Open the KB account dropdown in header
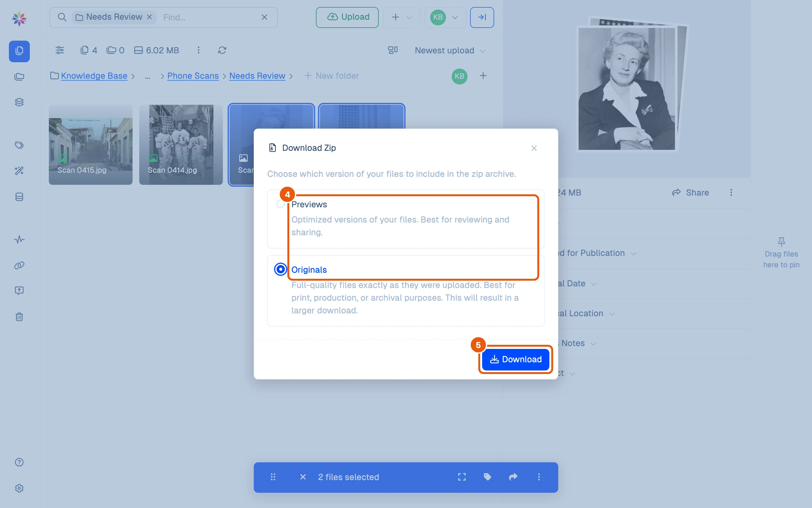 click(x=445, y=17)
